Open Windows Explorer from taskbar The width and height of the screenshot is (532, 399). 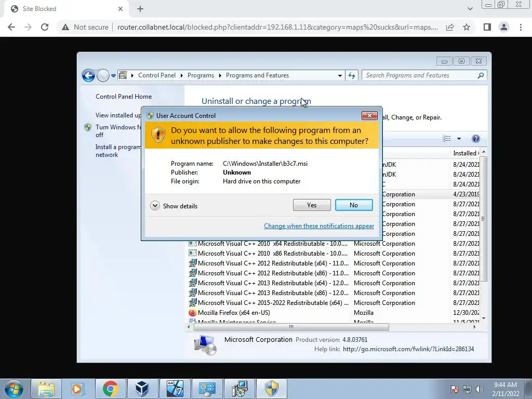pyautogui.click(x=46, y=389)
